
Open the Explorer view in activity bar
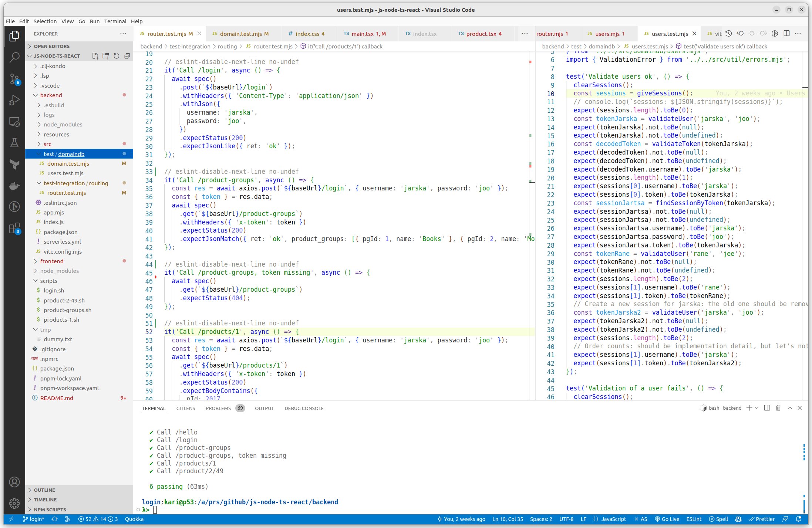point(14,36)
